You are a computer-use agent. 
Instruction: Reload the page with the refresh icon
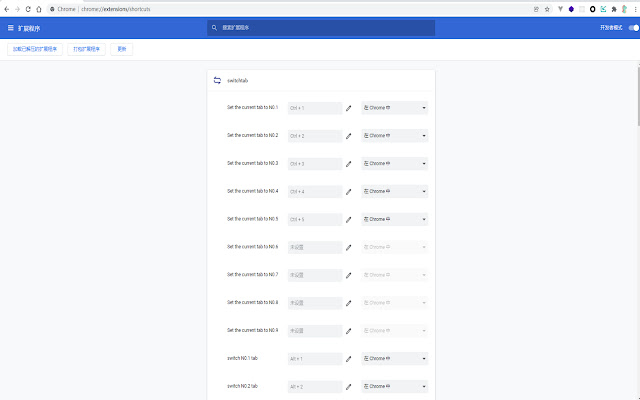coord(28,9)
